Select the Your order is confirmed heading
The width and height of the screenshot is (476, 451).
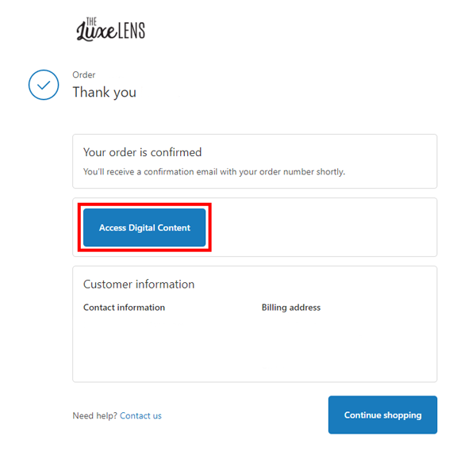[142, 152]
